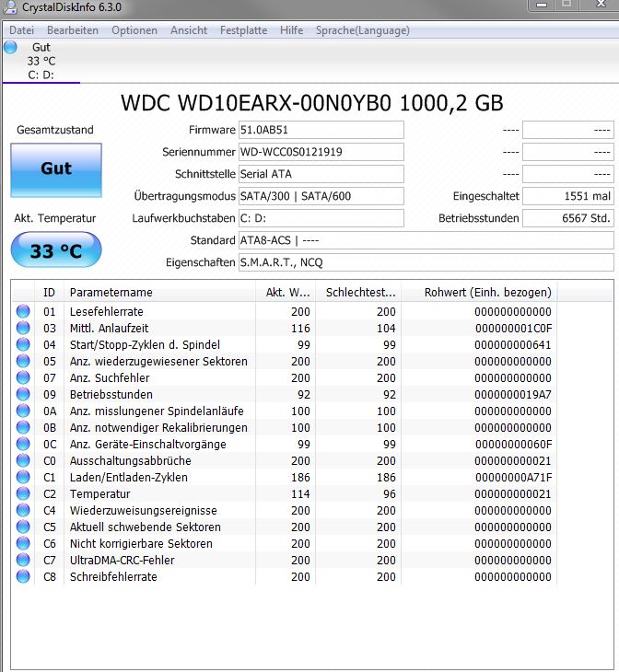
Task: Click the ID cell C5
Action: (50, 527)
